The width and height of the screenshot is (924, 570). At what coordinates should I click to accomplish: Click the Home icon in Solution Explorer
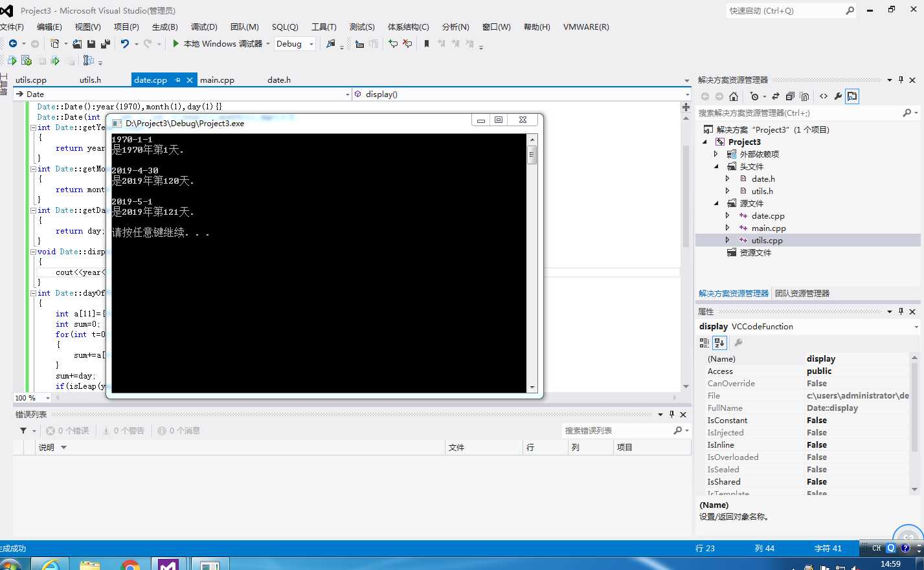733,96
